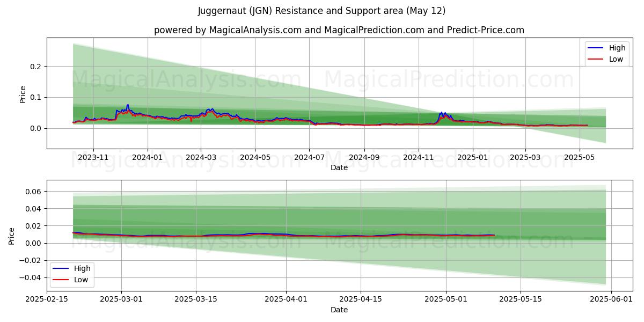The height and width of the screenshot is (322, 644).
Task: Click the 2024-05 date tick label
Action: (254, 157)
